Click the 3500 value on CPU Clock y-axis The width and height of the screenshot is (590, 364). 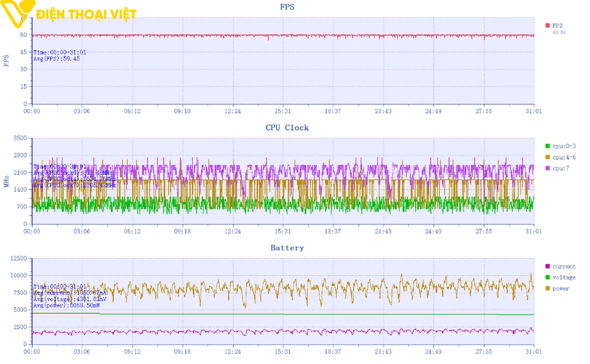[x=20, y=138]
